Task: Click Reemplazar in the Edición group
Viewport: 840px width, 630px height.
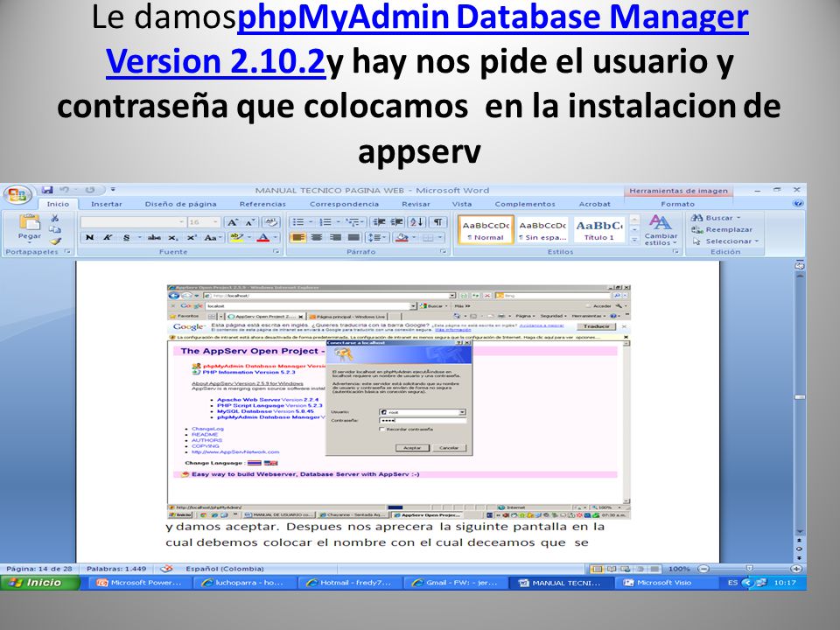Action: 722,230
